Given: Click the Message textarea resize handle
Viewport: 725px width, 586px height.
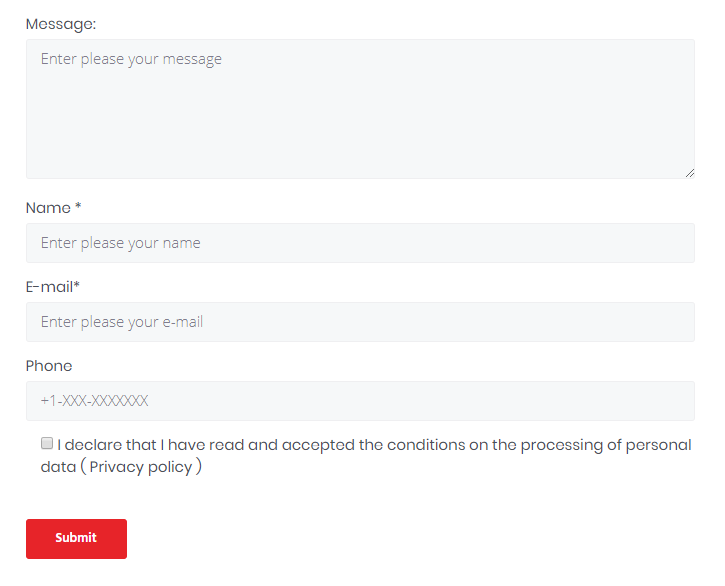Looking at the screenshot, I should click(690, 173).
